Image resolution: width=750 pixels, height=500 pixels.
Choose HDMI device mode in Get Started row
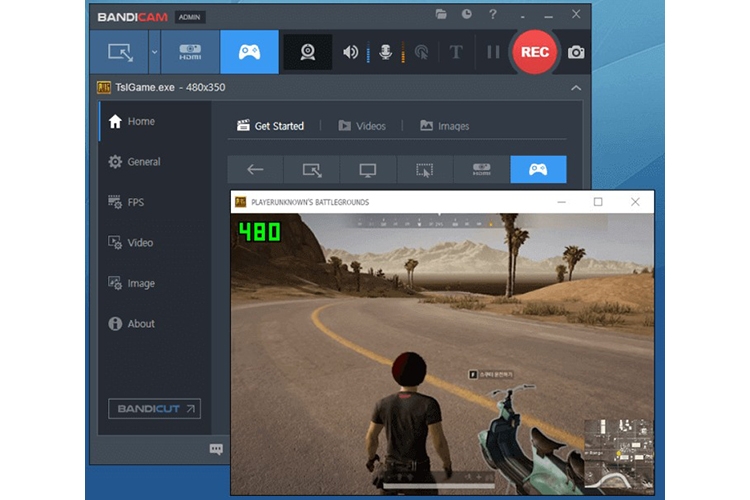pyautogui.click(x=482, y=169)
